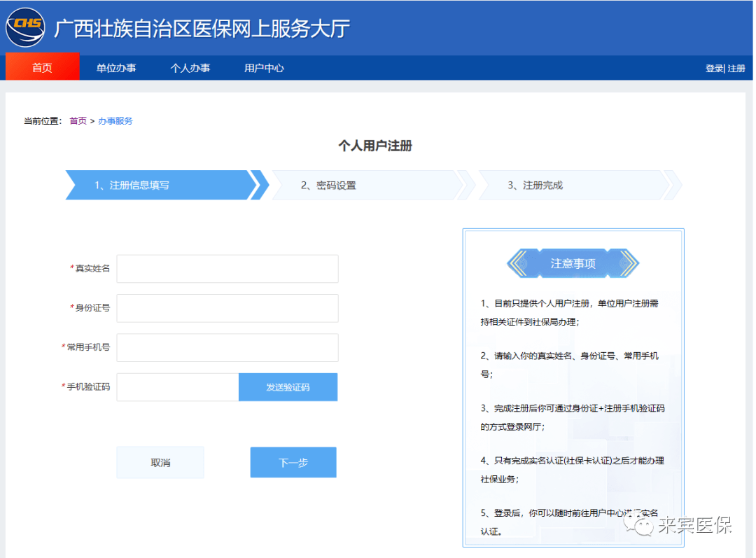Open the 个人办事 menu

tap(190, 68)
